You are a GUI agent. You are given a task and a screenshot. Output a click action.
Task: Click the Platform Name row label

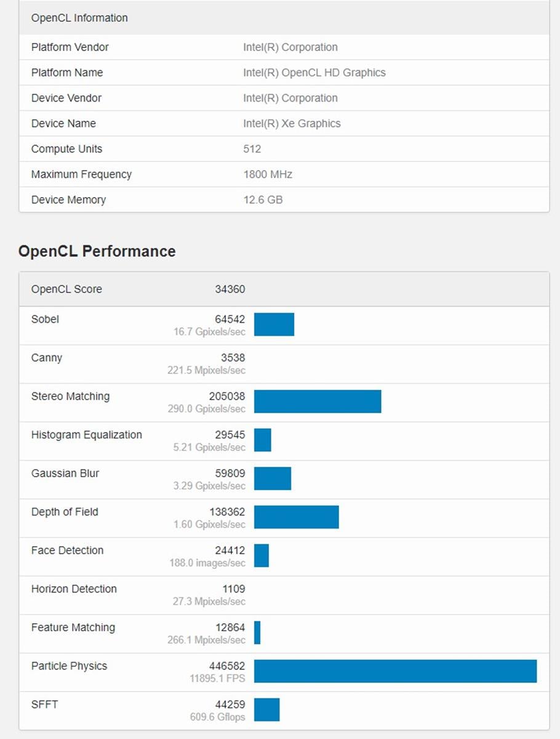[x=67, y=73]
